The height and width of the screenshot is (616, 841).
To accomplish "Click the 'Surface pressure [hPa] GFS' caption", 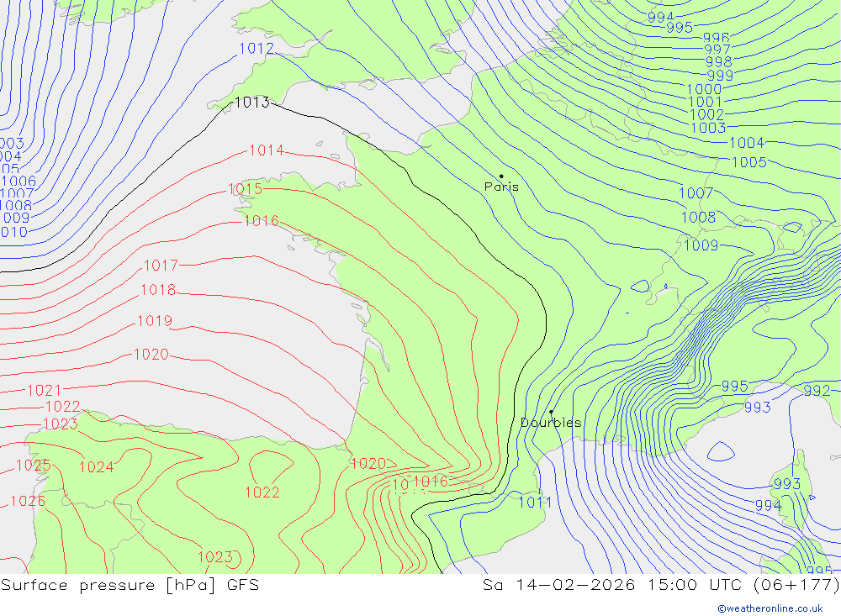I will point(130,585).
